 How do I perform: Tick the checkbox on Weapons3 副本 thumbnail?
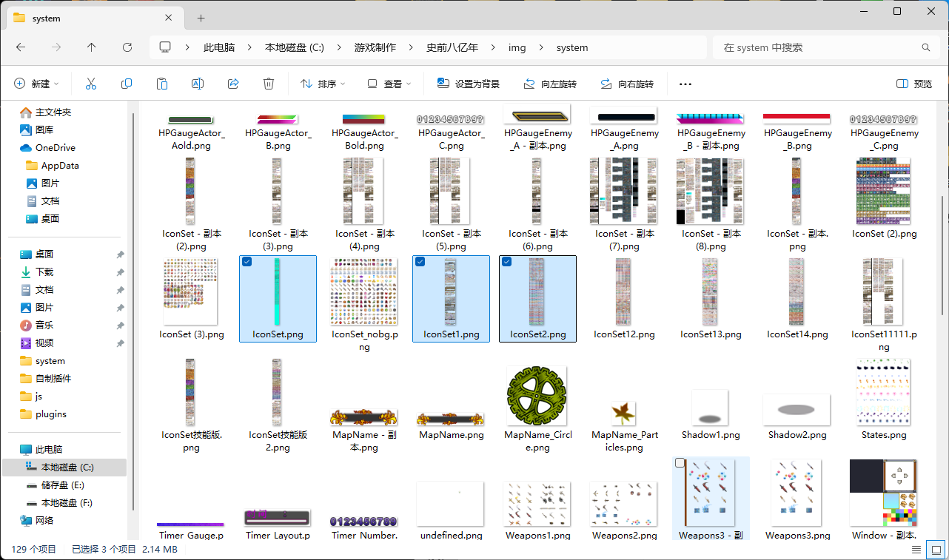click(x=680, y=463)
